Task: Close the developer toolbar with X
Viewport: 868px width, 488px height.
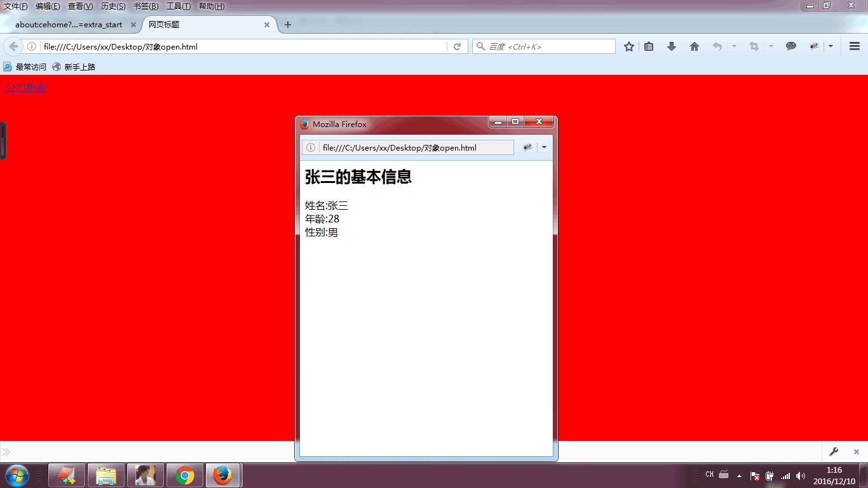Action: [857, 452]
